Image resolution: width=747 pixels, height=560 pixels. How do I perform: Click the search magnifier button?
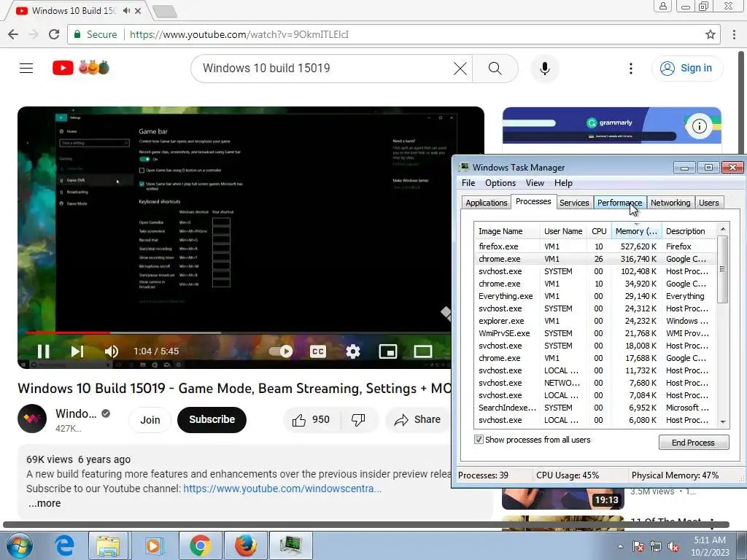pos(495,69)
